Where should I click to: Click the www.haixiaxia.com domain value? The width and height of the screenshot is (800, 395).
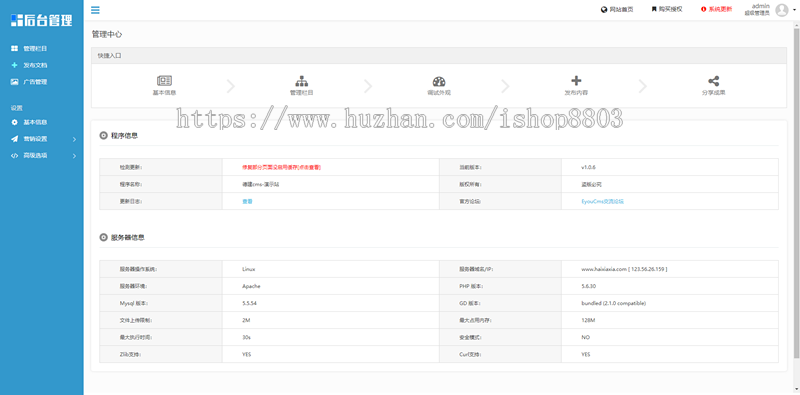pyautogui.click(x=624, y=269)
